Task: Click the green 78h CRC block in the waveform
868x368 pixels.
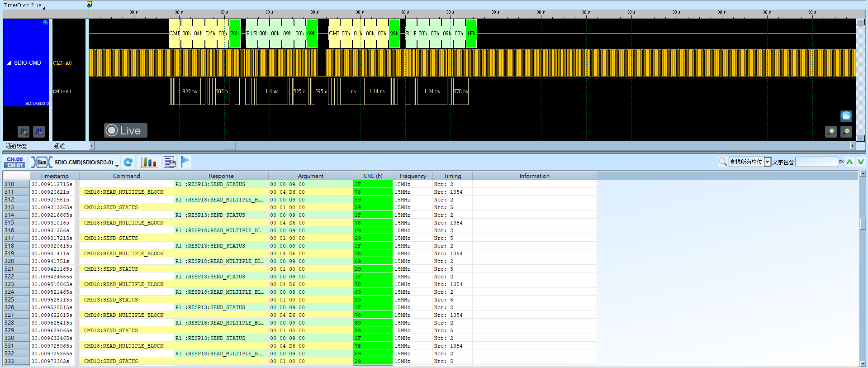Action: pos(235,33)
